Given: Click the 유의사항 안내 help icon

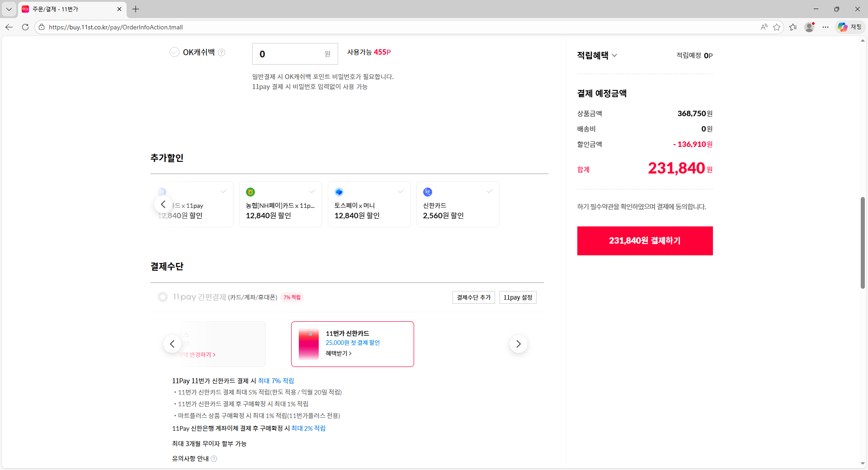Looking at the screenshot, I should [214, 459].
